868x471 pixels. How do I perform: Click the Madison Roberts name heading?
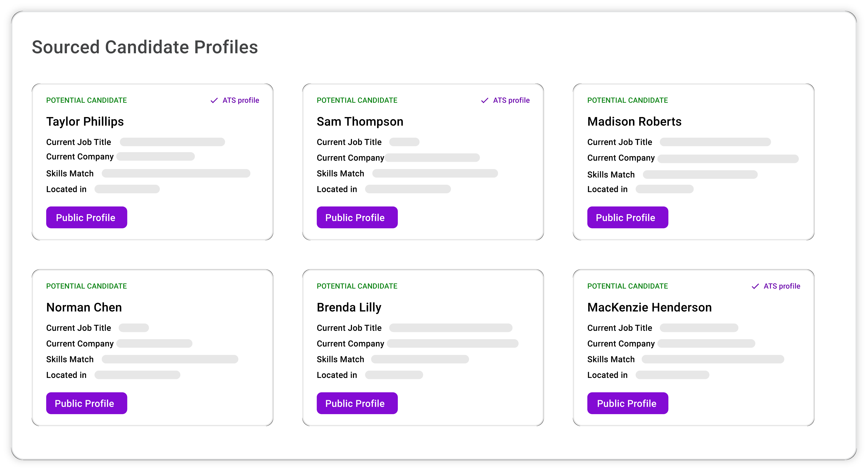click(634, 122)
